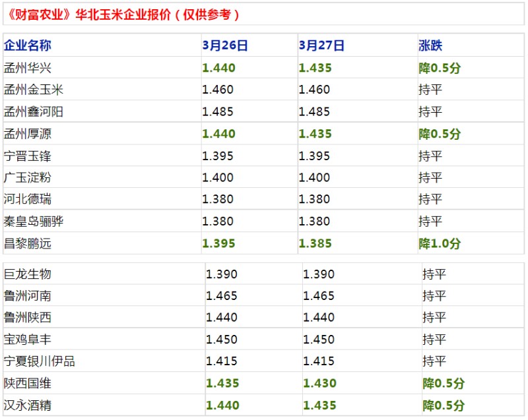Screen dimensions: 528x420
Task: Click 降0.5分 in the 孟州华兴 row
Action: (x=440, y=68)
